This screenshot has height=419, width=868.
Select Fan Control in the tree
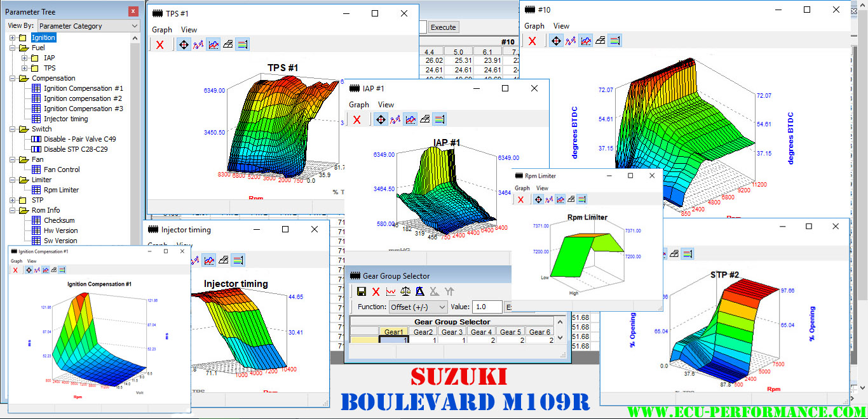[x=62, y=170]
